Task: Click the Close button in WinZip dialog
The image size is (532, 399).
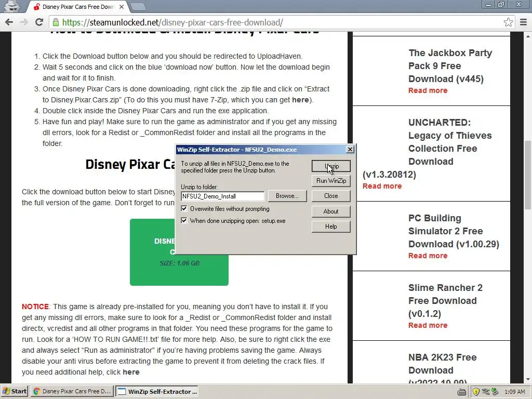Action: pos(331,196)
